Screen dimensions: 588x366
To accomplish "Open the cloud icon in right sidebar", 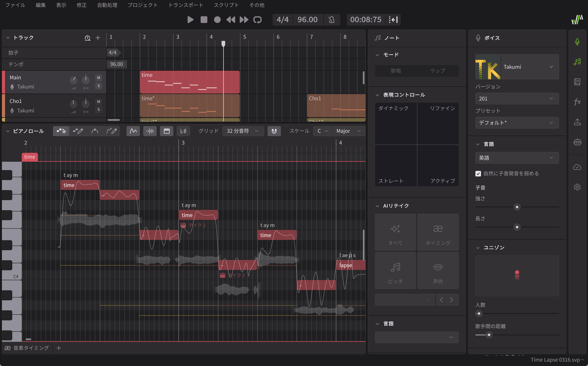I will tap(577, 167).
